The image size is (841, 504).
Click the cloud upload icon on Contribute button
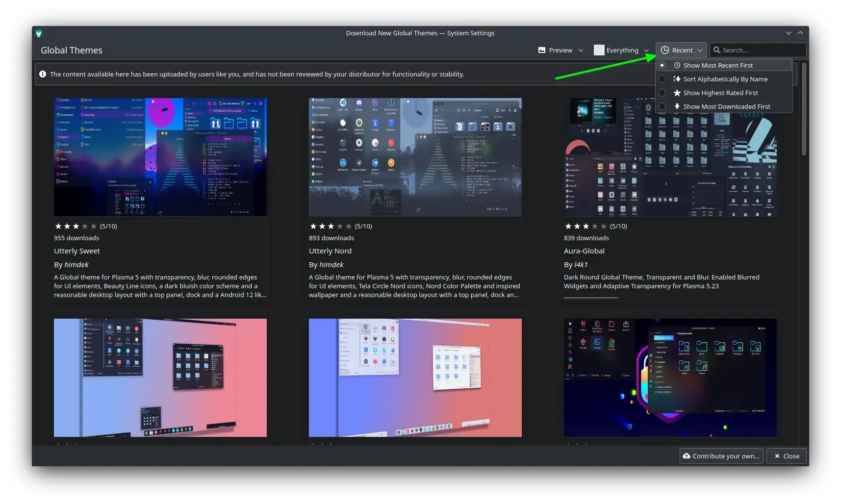(687, 456)
